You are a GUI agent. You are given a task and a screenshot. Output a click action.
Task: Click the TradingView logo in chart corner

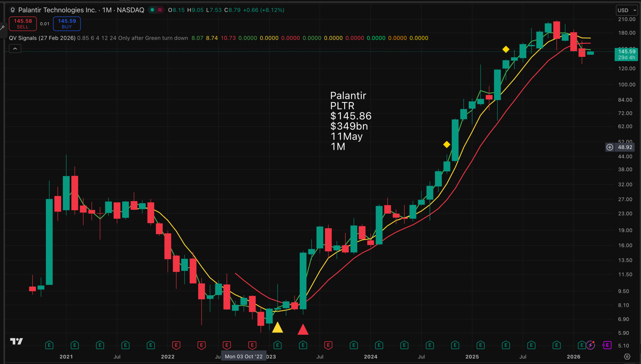tap(16, 341)
